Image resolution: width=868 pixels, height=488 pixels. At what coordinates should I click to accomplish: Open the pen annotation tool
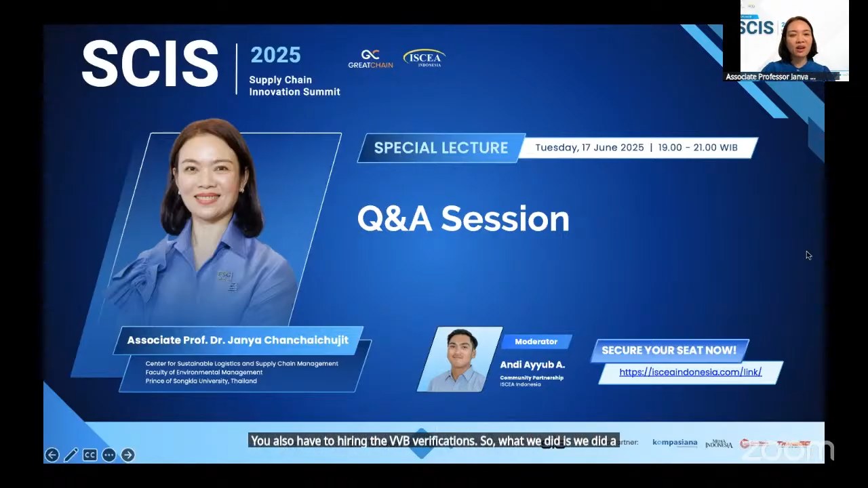71,455
